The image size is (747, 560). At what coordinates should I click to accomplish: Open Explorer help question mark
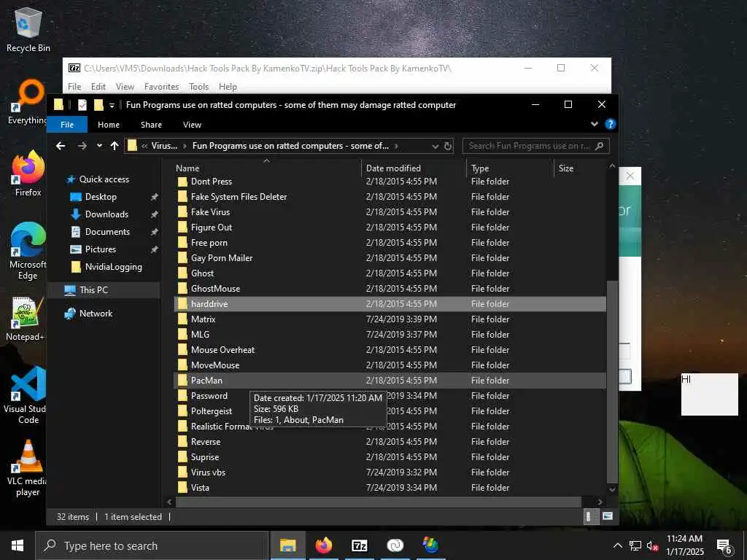(611, 124)
